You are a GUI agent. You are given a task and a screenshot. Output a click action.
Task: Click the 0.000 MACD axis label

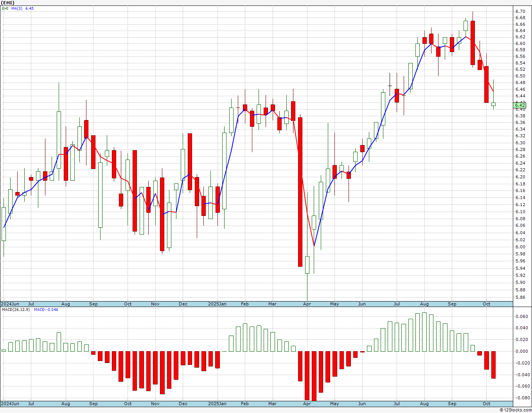pyautogui.click(x=522, y=351)
